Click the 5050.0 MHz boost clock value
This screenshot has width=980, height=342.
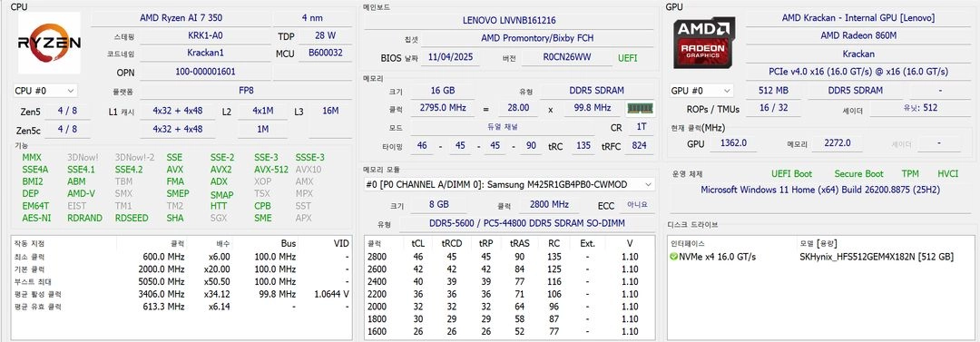pos(162,282)
